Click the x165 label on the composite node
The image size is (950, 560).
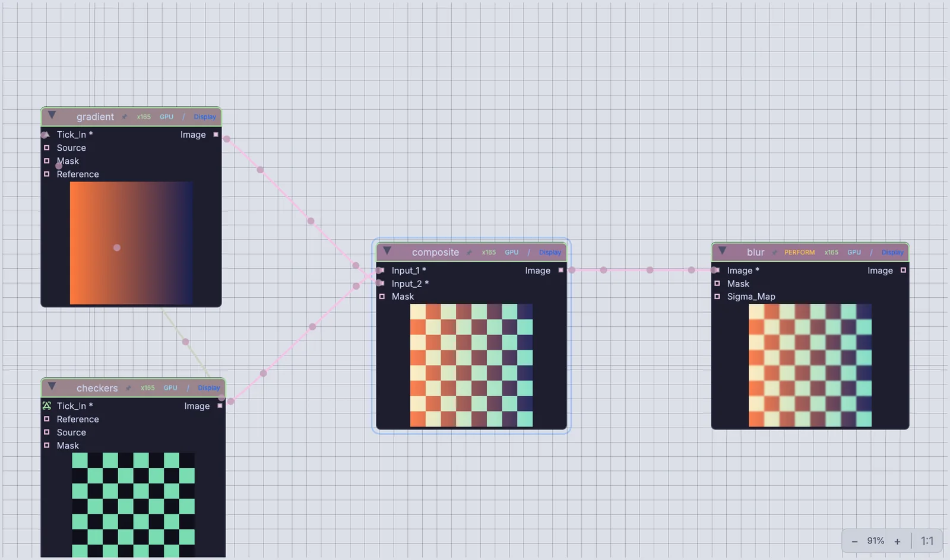tap(489, 253)
